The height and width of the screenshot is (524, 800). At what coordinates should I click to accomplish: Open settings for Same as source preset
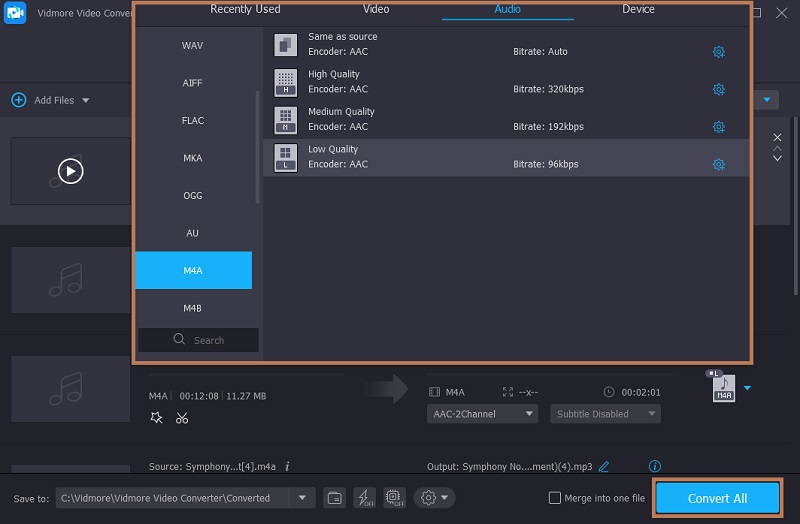[x=718, y=52]
